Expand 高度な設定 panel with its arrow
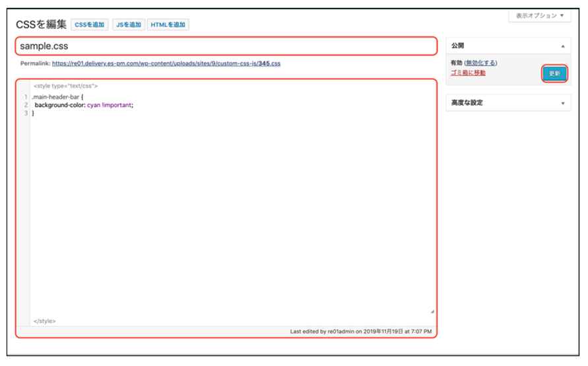 (563, 103)
